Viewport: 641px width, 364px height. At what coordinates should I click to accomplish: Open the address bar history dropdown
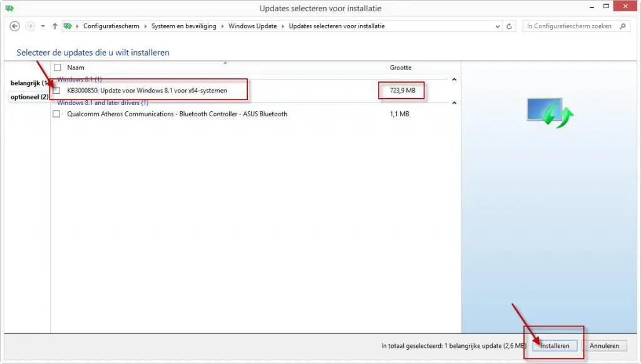pos(498,26)
